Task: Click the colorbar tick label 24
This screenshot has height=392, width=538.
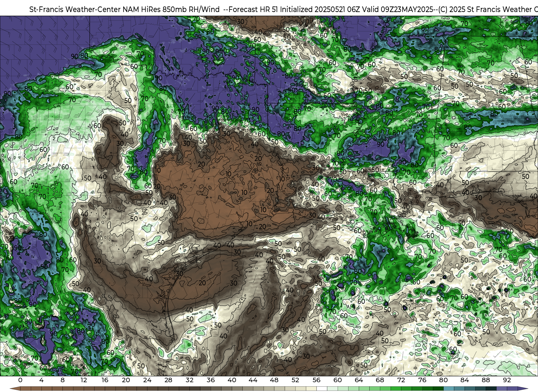Action: (147, 380)
